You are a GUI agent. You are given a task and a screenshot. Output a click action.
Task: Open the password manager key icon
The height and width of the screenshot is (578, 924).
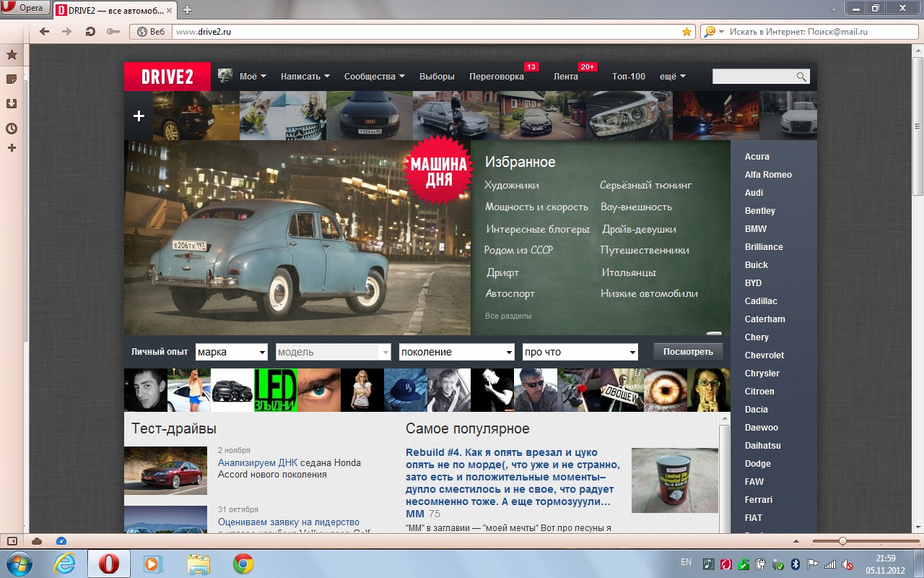(x=113, y=32)
